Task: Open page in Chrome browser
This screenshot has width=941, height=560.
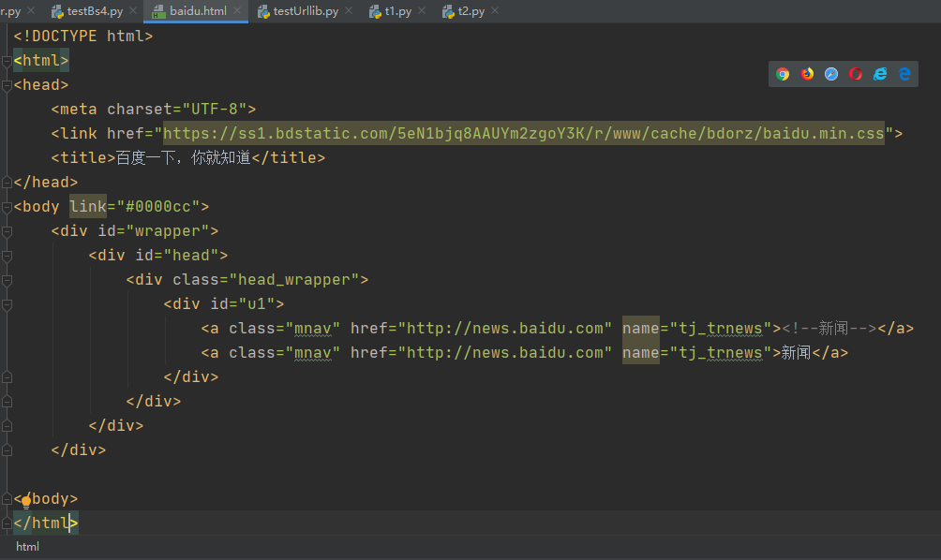Action: [x=783, y=74]
